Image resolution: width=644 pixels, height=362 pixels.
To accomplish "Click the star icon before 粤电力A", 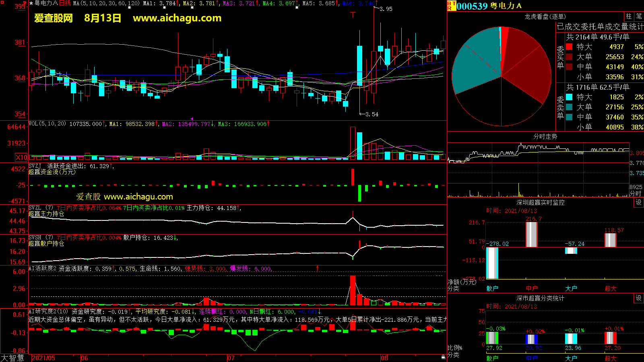I will [31, 3].
